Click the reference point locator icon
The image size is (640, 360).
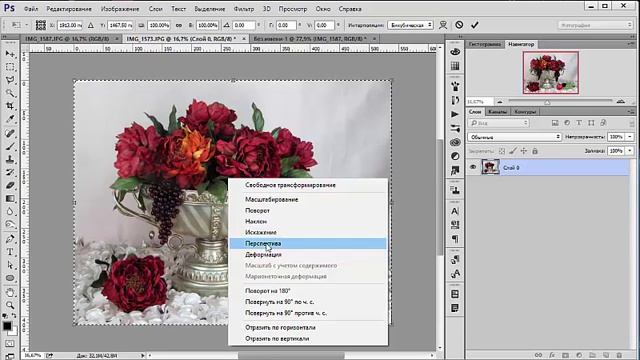(40, 25)
